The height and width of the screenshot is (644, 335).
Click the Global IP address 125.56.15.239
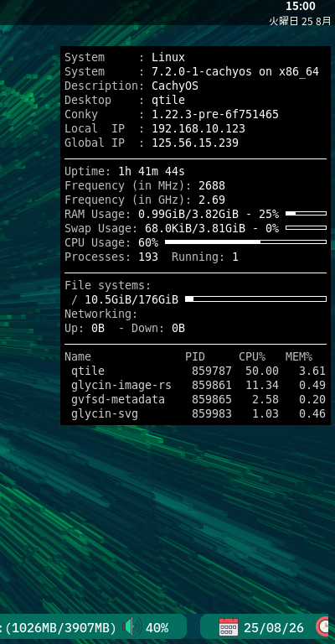pos(195,143)
